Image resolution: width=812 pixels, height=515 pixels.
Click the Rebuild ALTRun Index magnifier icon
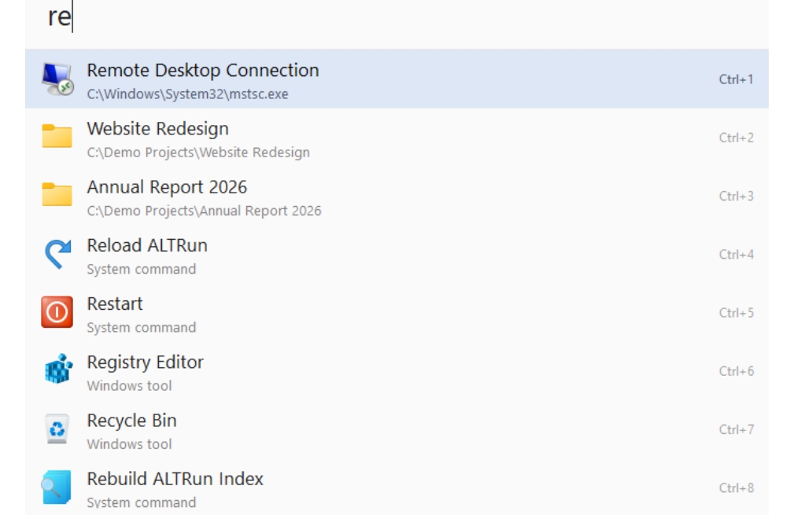click(x=57, y=487)
